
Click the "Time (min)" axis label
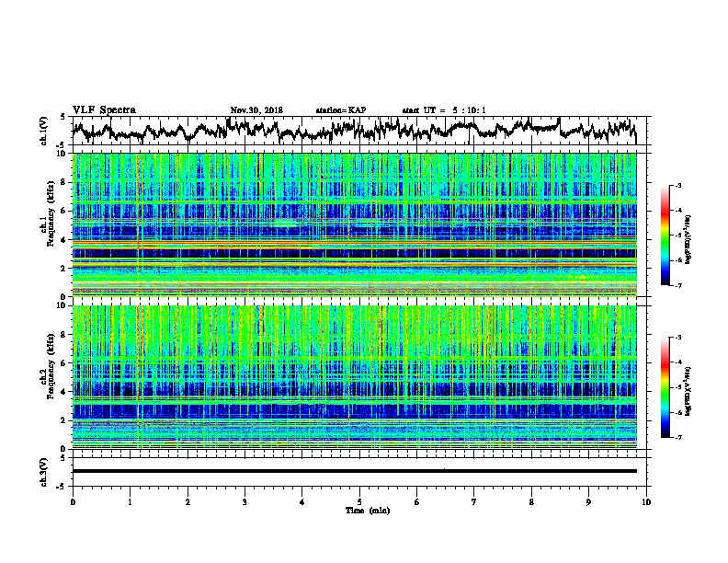pyautogui.click(x=368, y=511)
